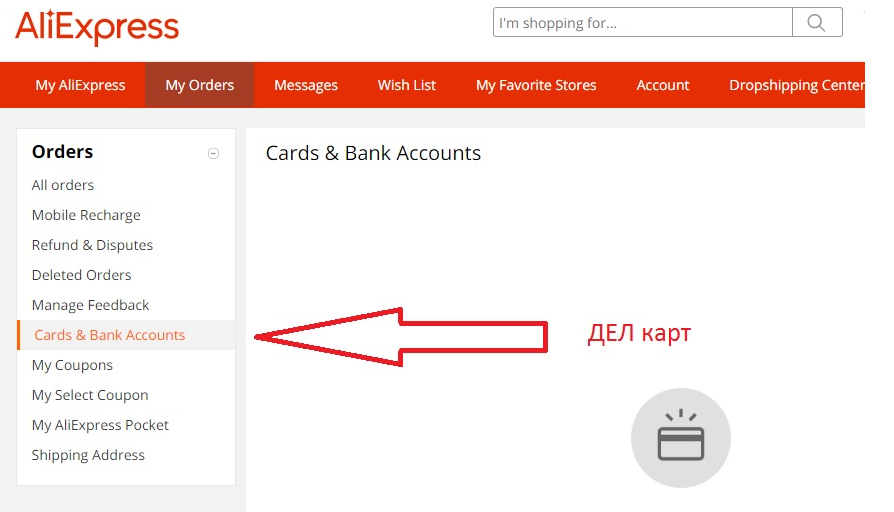
Task: Open My Coupons link
Action: (x=72, y=365)
